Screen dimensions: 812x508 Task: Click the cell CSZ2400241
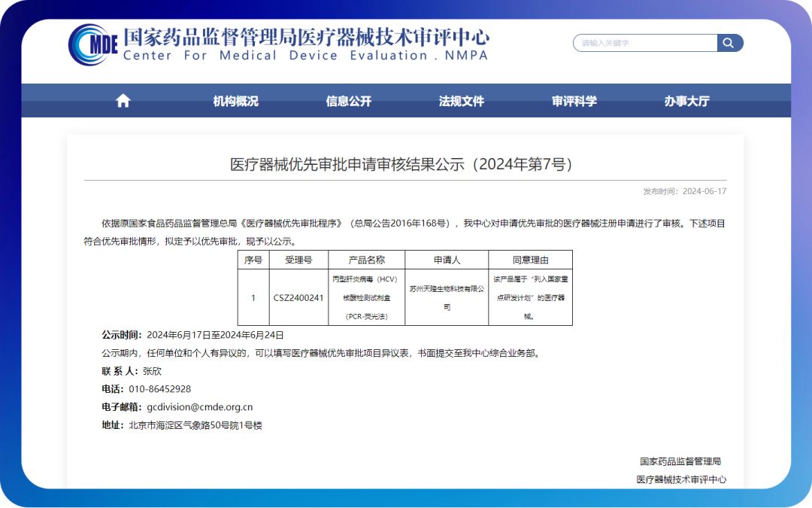coord(298,297)
